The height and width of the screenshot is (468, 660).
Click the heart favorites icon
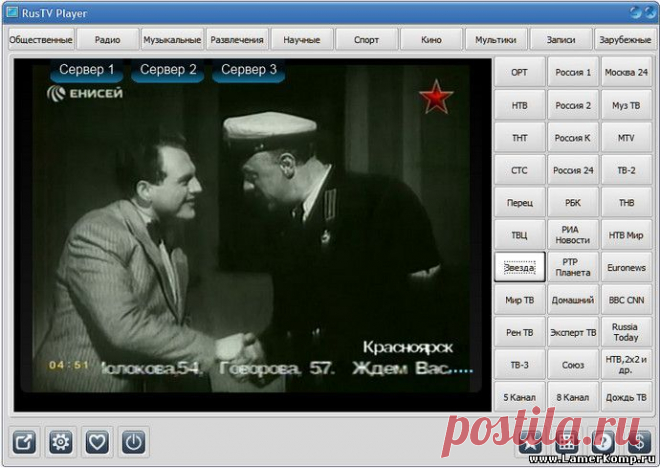pos(97,442)
